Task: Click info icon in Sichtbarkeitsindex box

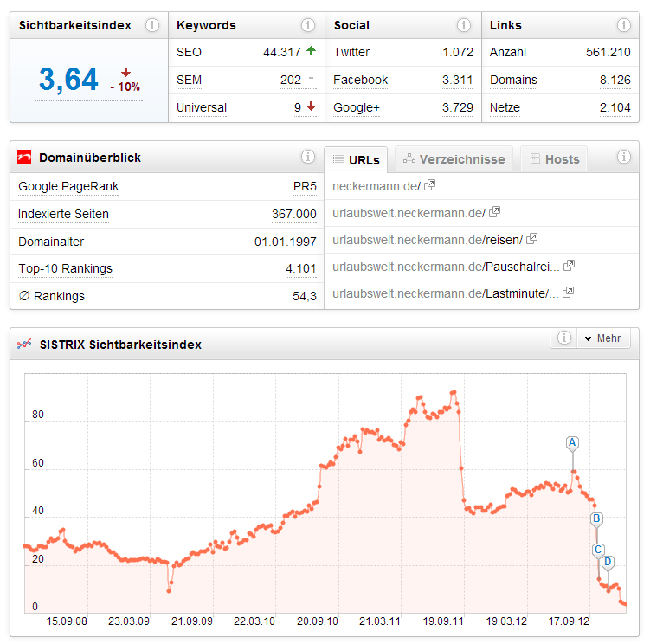Action: coord(152,25)
